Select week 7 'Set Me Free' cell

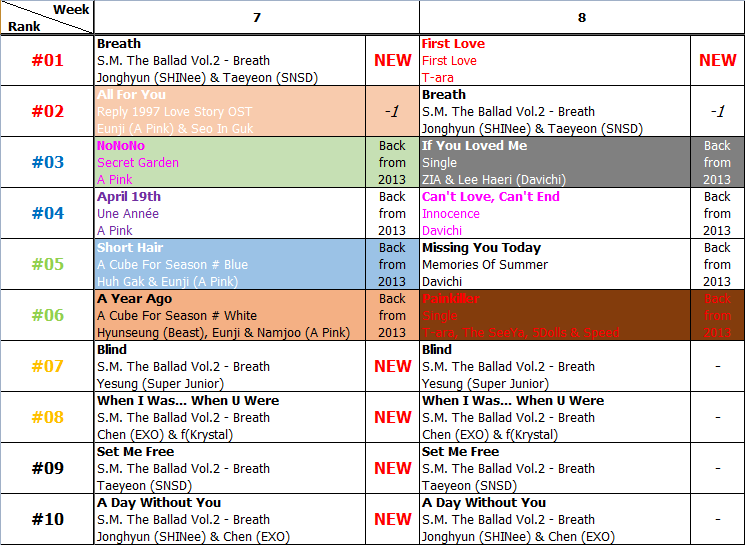coord(230,468)
